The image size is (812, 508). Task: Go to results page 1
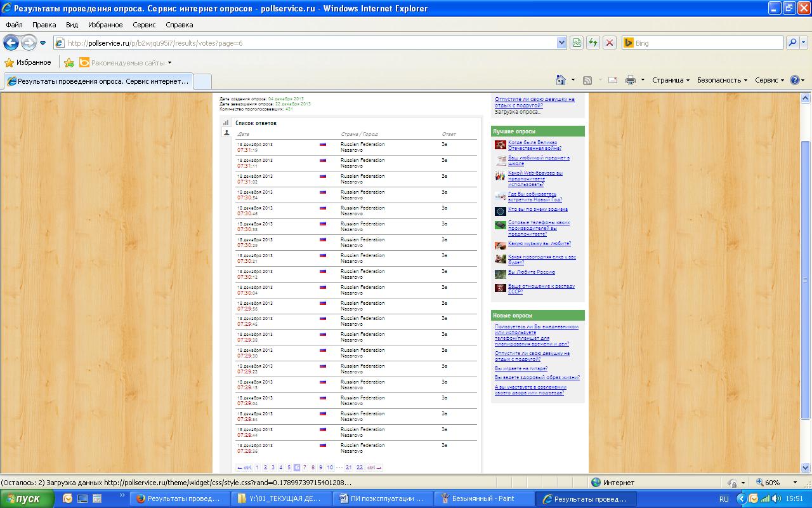coord(258,467)
